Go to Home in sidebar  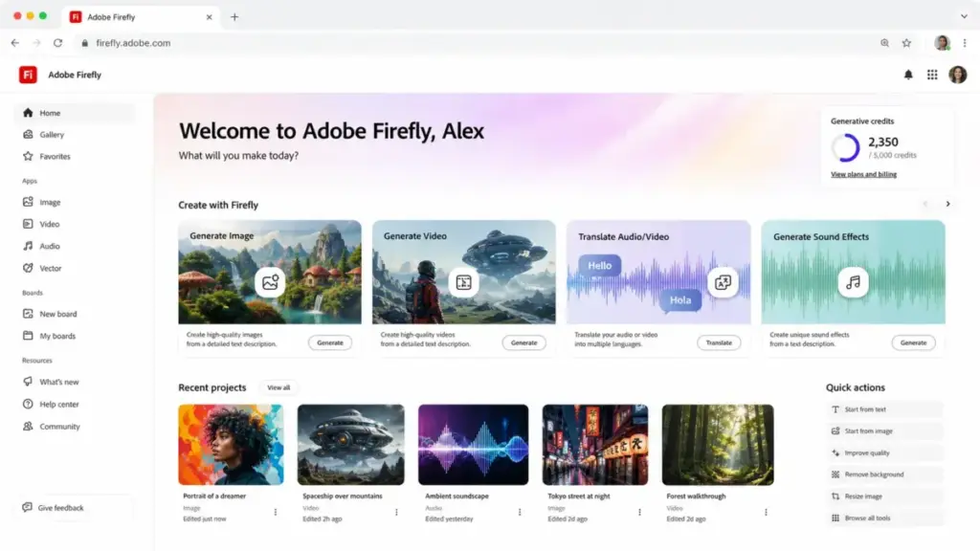(74, 113)
